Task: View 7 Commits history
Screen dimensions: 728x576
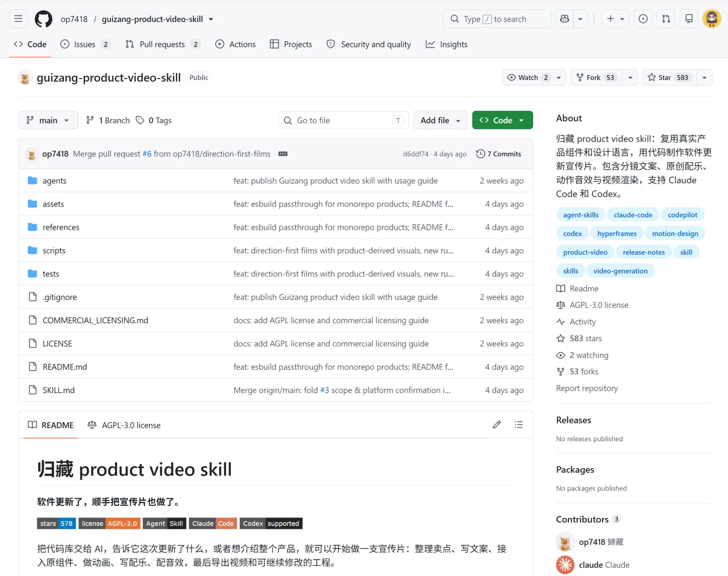Action: point(499,154)
